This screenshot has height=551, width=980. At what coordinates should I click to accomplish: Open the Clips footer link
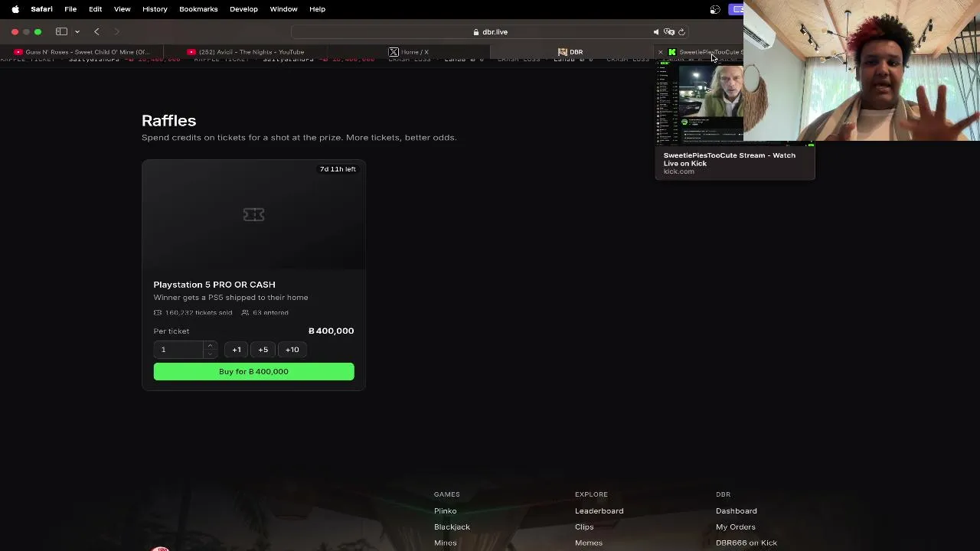tap(584, 527)
